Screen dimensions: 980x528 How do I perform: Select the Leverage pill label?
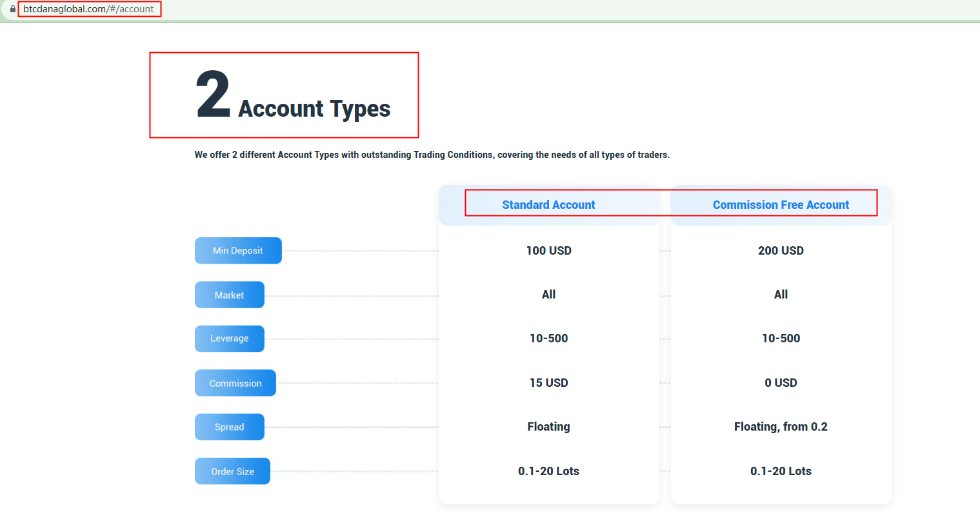[x=229, y=338]
